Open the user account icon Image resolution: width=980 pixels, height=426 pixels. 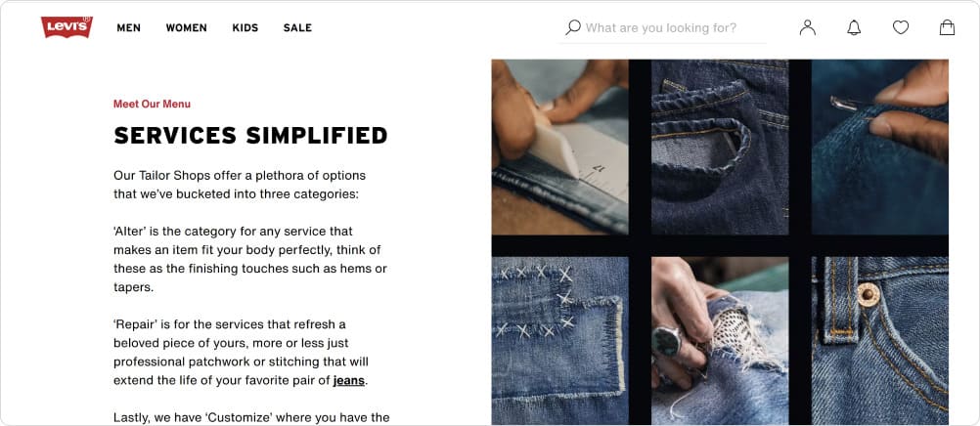(807, 27)
